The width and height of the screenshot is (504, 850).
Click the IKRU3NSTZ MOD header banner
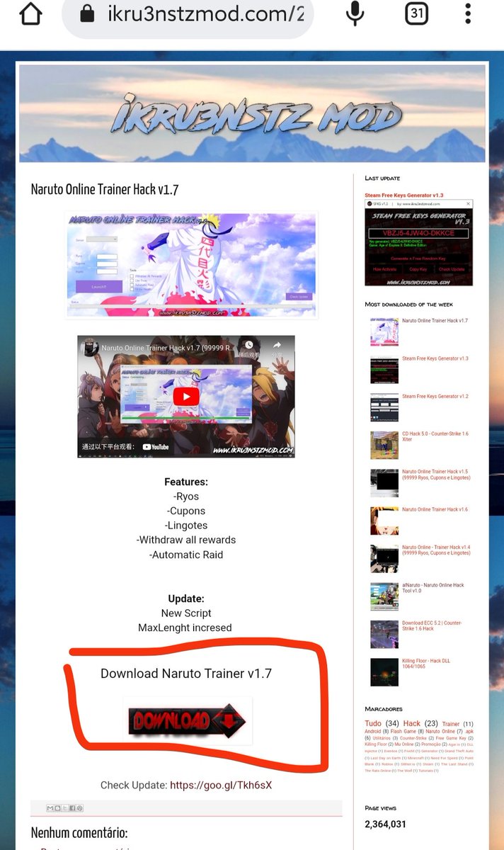[x=253, y=113]
